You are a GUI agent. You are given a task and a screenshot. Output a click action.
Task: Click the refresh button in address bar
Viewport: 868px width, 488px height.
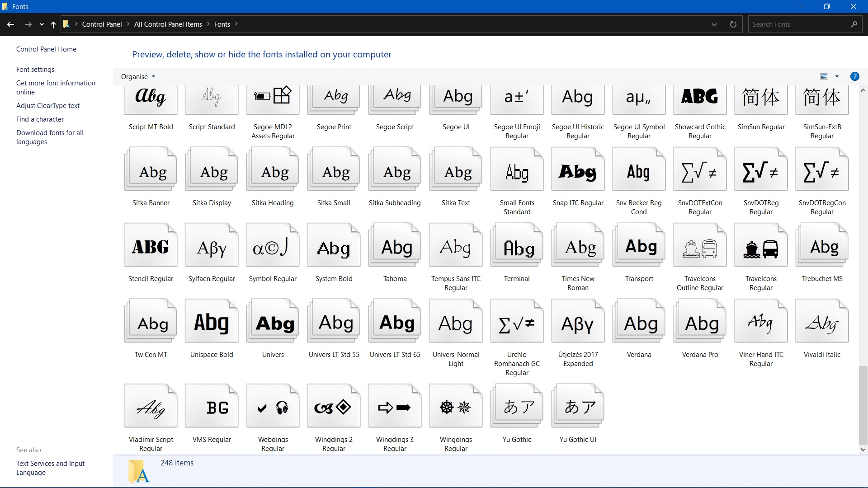(x=733, y=24)
